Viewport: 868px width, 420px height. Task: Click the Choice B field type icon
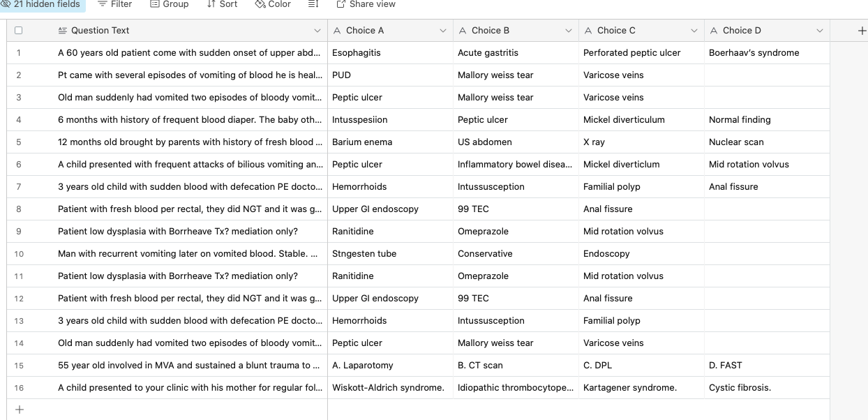click(463, 31)
